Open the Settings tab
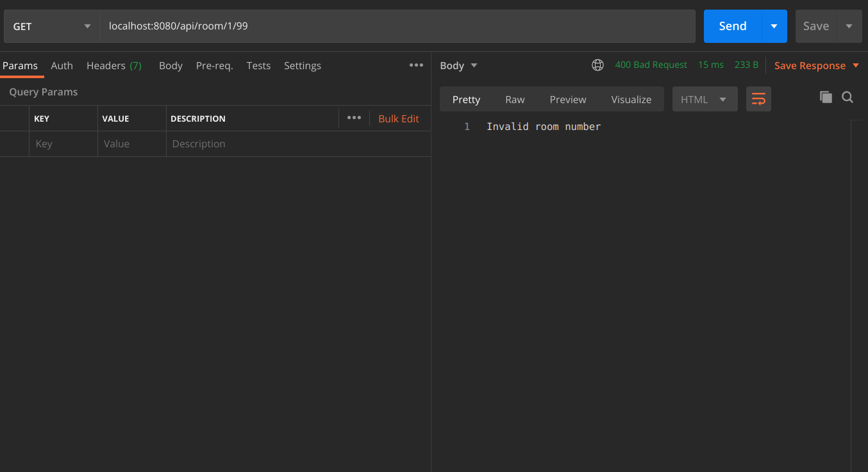This screenshot has height=472, width=868. click(303, 66)
